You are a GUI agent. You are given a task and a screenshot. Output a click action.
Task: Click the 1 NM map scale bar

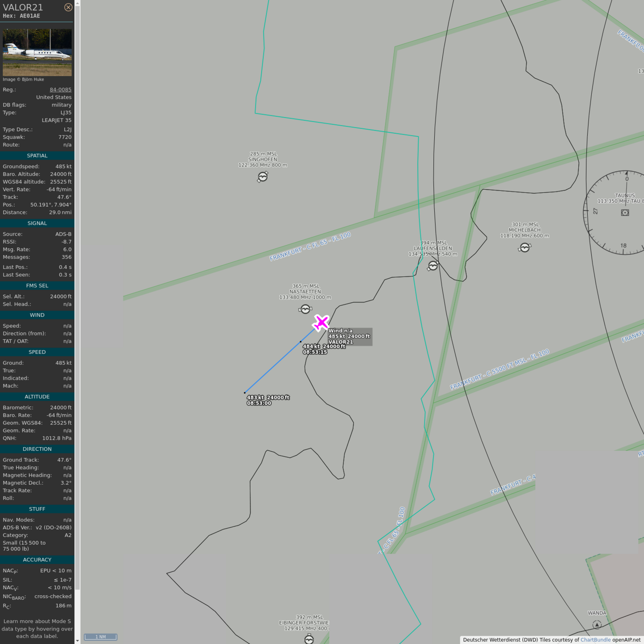click(101, 637)
